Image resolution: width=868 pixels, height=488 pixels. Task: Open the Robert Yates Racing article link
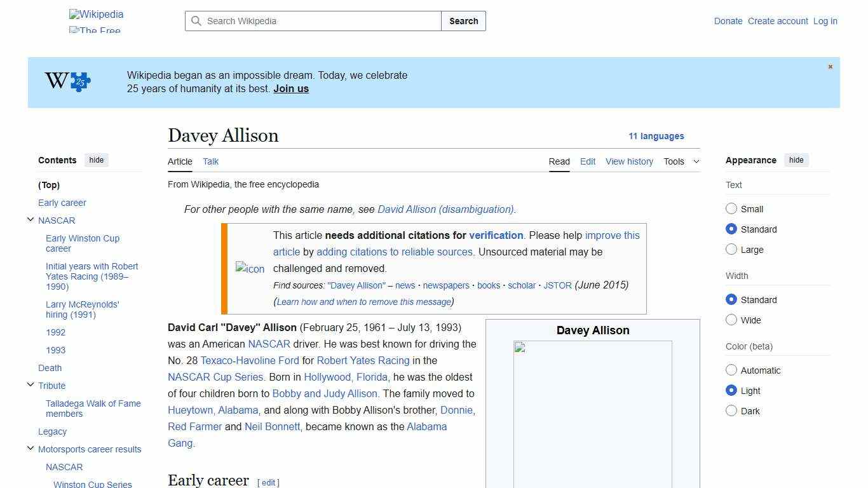click(363, 360)
